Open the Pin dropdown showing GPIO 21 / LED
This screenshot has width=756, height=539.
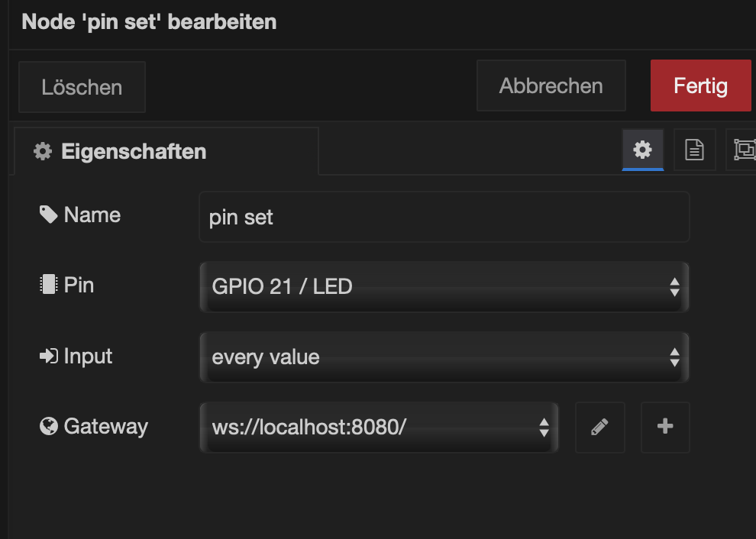pyautogui.click(x=444, y=287)
